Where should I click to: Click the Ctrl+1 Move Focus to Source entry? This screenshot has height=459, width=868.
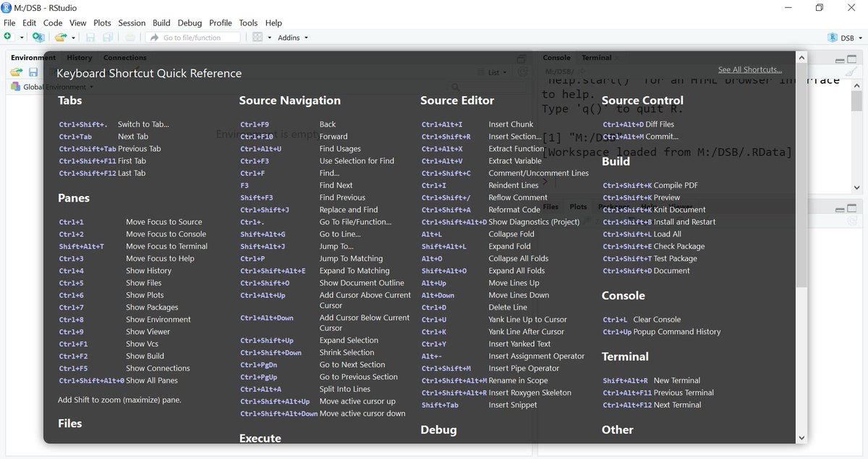click(131, 222)
